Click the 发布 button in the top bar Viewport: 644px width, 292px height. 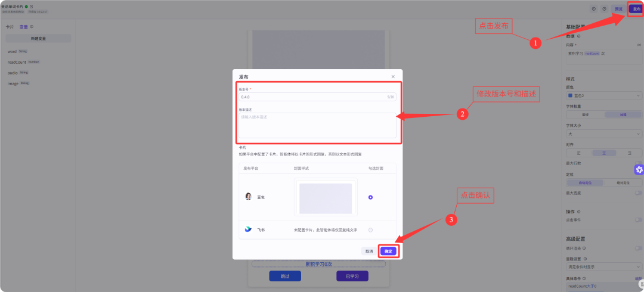(x=636, y=8)
